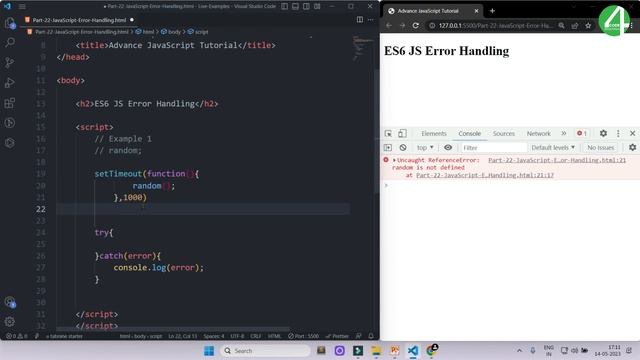Screen dimensions: 640x360
Task: Toggle bottom panel layout icon
Action: pyautogui.click(x=296, y=7)
